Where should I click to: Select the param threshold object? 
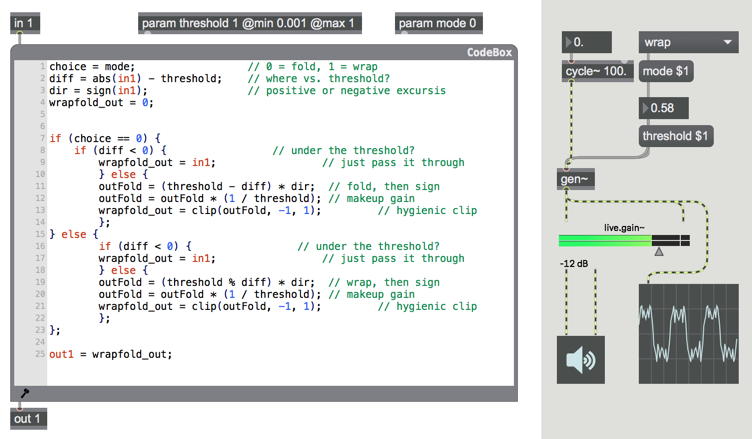click(250, 23)
